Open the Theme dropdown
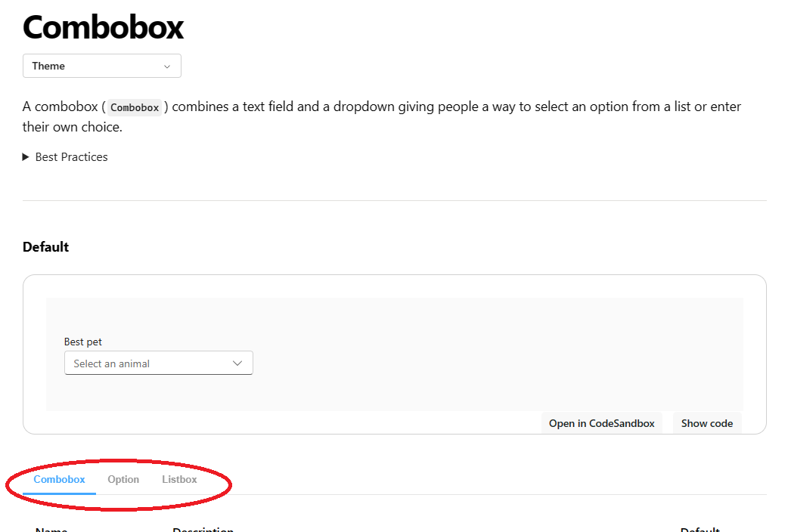 coord(101,66)
